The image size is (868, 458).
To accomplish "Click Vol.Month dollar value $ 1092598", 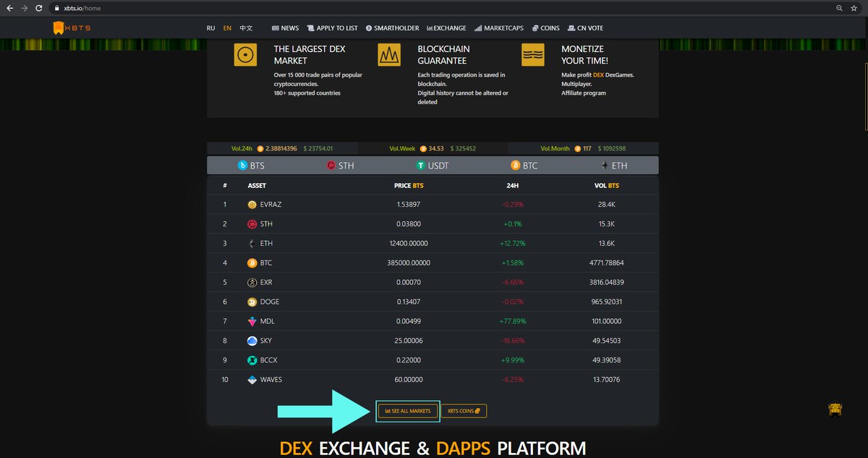I will point(611,148).
